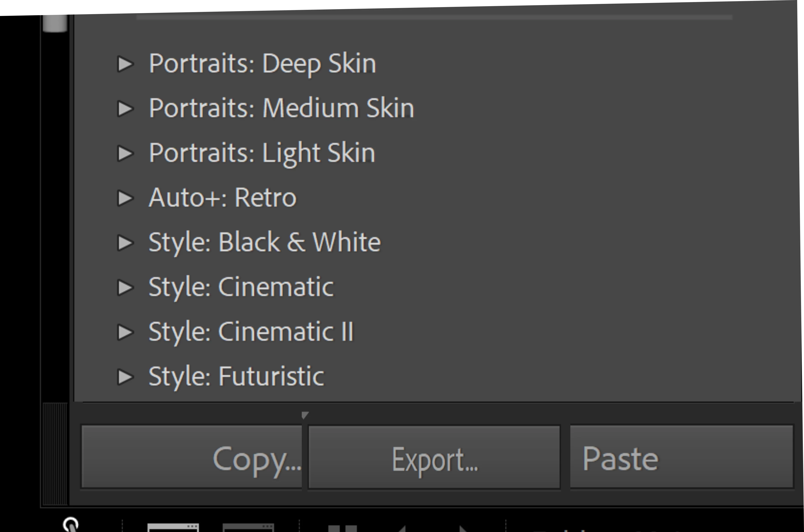
Task: Click the small panel collapse triangle above Export
Action: pos(305,415)
